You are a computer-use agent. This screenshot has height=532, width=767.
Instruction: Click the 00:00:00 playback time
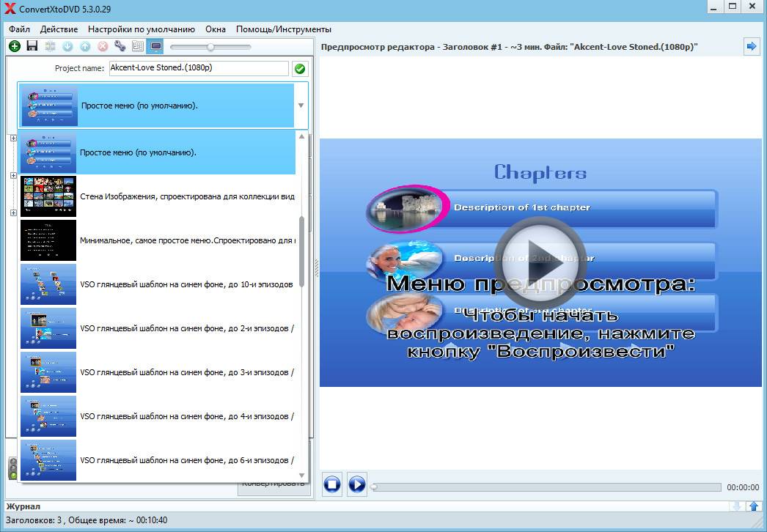click(743, 487)
